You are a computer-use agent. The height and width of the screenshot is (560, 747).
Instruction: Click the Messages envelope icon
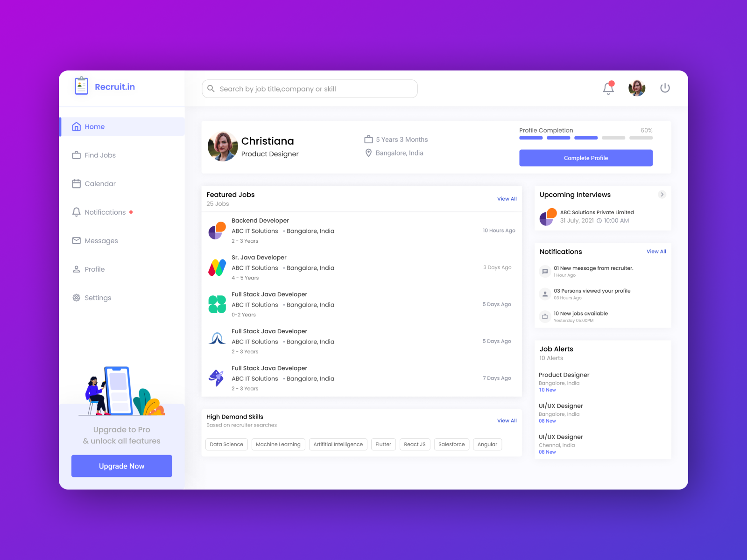77,240
